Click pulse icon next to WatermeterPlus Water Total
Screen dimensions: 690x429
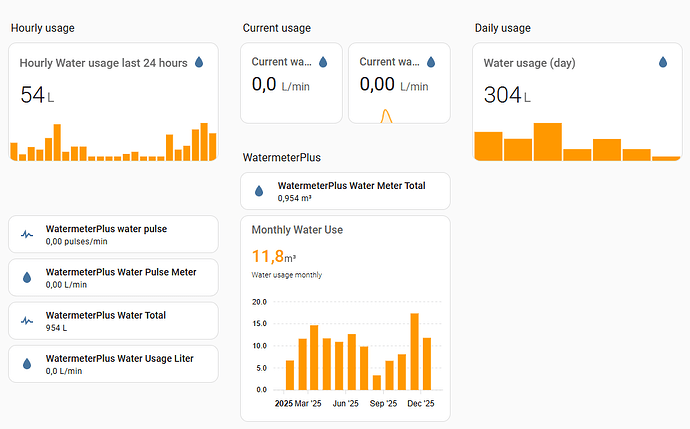pos(27,321)
